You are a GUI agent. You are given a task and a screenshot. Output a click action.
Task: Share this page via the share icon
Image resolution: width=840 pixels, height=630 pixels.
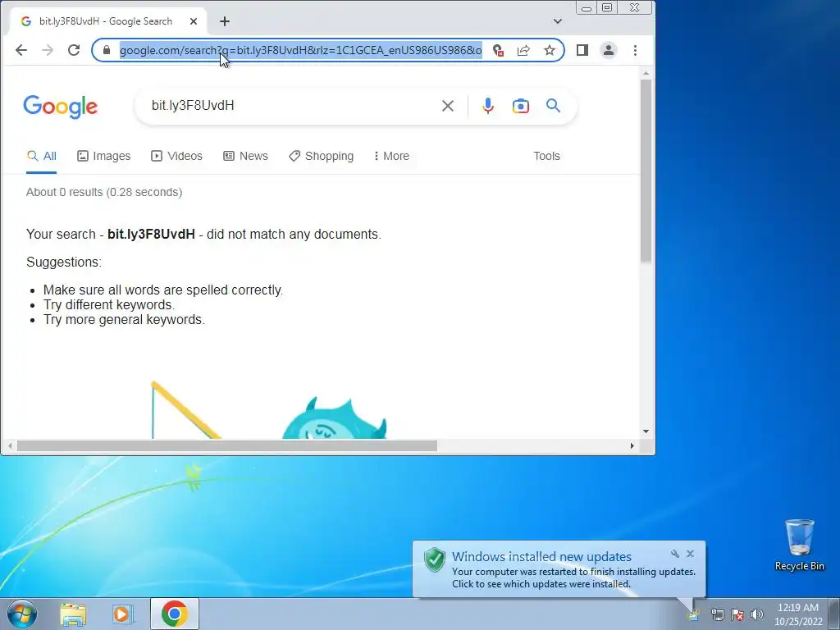[x=523, y=50]
